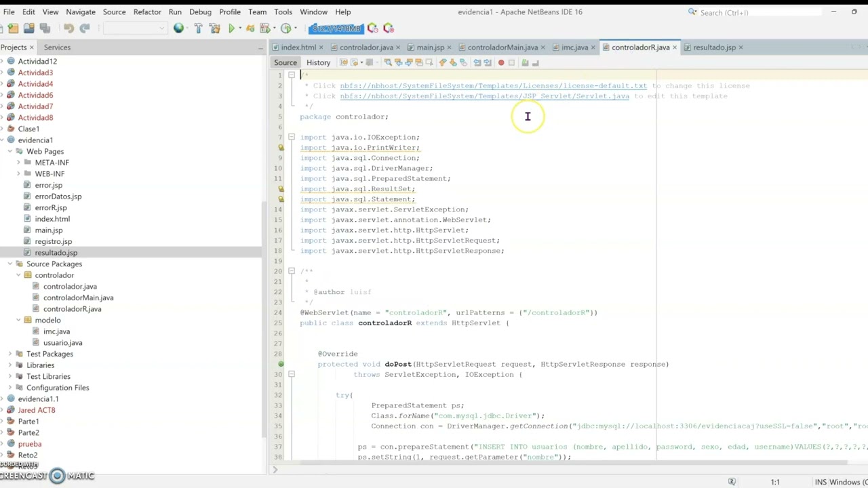Collapse the evidencia1 project node
The height and width of the screenshot is (488, 868).
(x=2, y=140)
